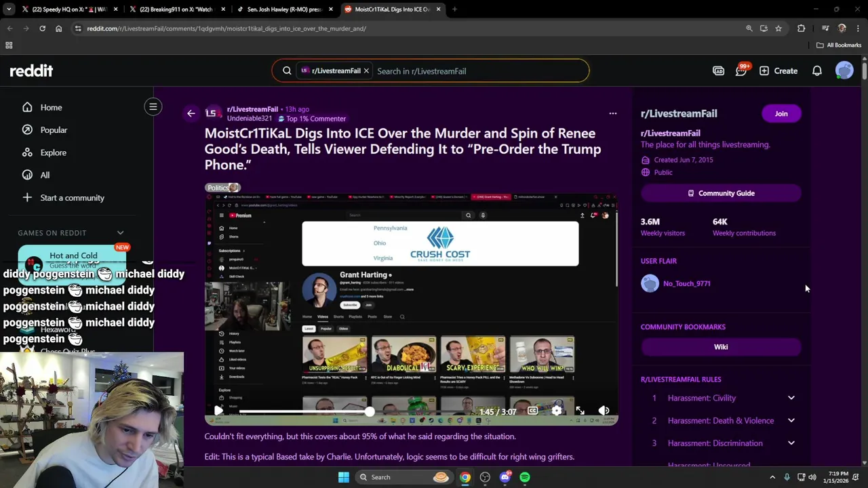This screenshot has width=868, height=488.
Task: Collapse the Games on Reddit section
Action: tap(120, 232)
